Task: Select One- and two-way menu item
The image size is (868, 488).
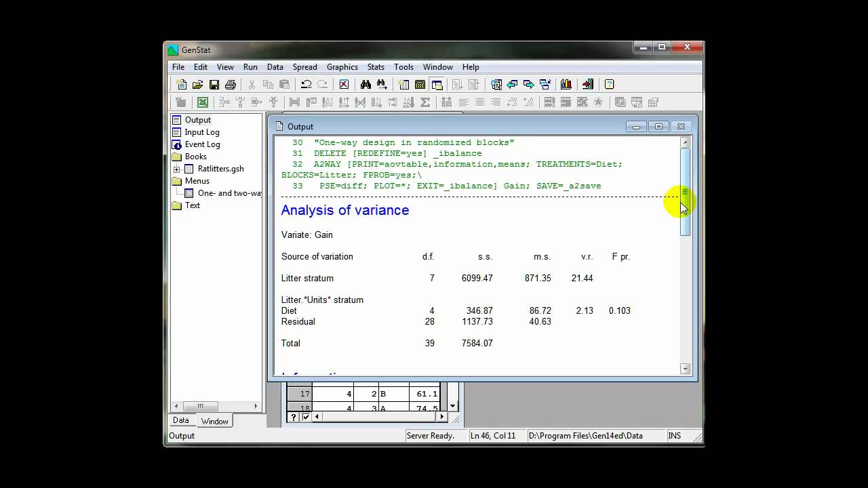Action: (x=229, y=193)
